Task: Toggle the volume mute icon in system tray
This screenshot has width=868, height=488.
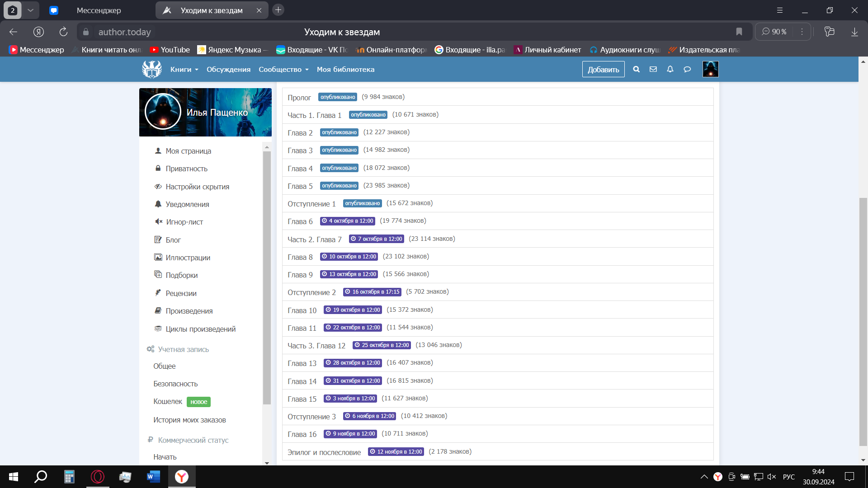Action: [772, 477]
